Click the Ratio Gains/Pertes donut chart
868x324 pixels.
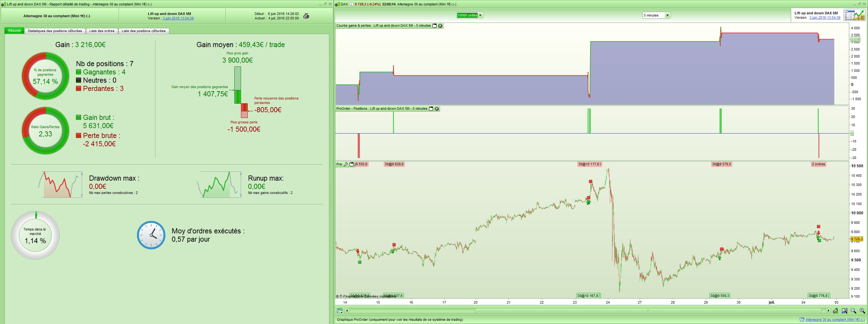pos(45,131)
